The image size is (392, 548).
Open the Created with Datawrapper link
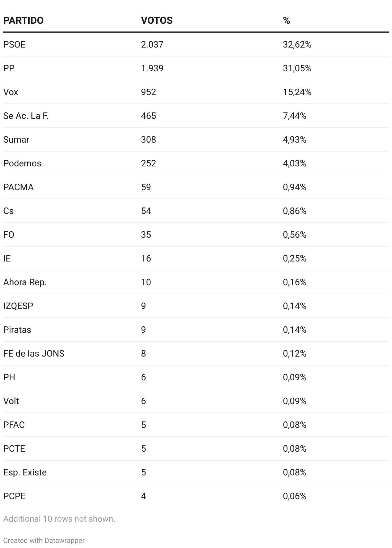[44, 540]
